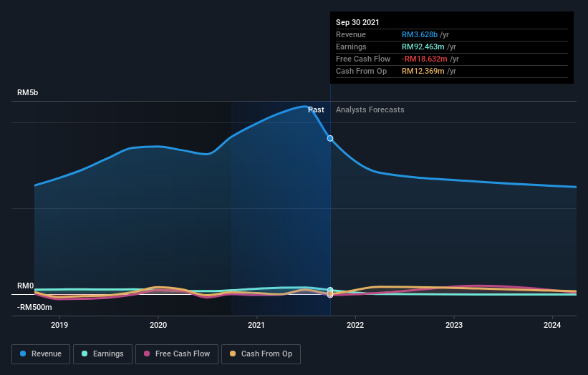Click the RM5b y-axis label
588x375 pixels.
tap(27, 92)
